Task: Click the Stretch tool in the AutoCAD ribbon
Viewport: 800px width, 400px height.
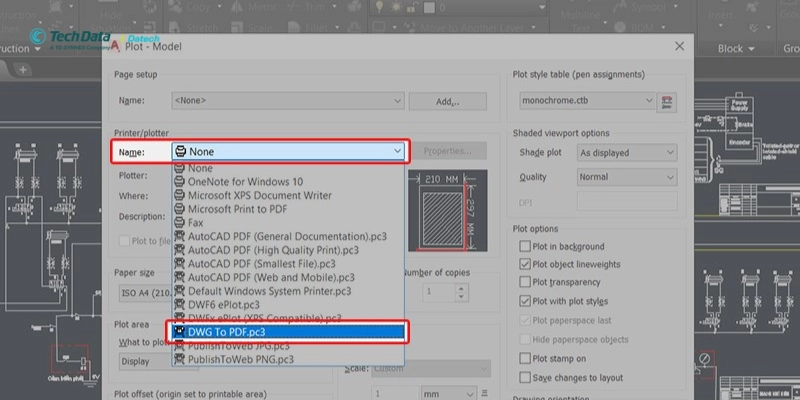Action: coord(194,29)
